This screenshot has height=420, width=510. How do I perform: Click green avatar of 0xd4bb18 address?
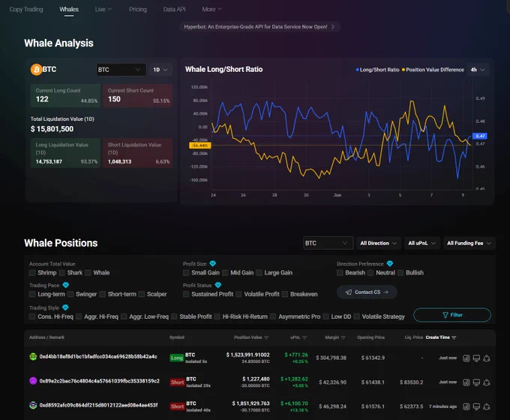click(33, 356)
